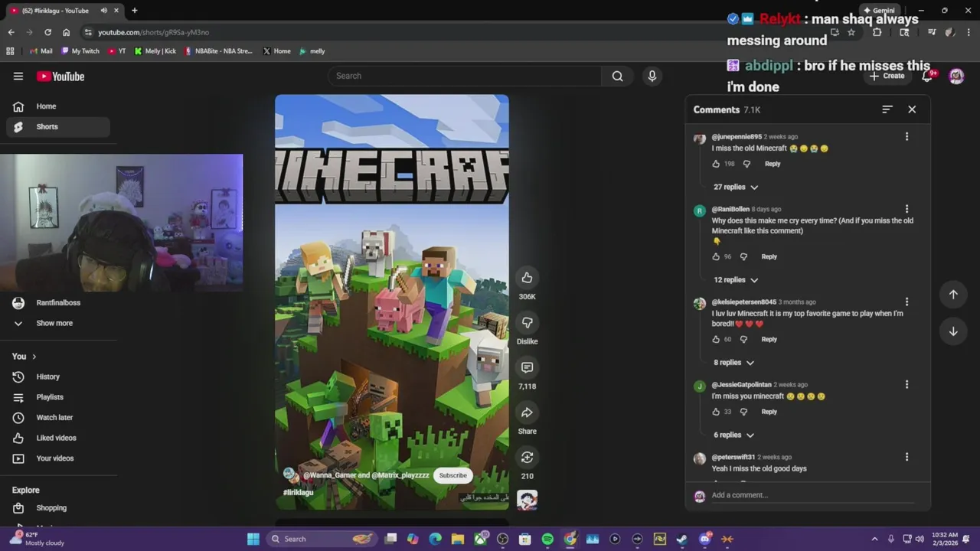Open options menu for @kelsiepetersen8045 comment

tap(906, 302)
